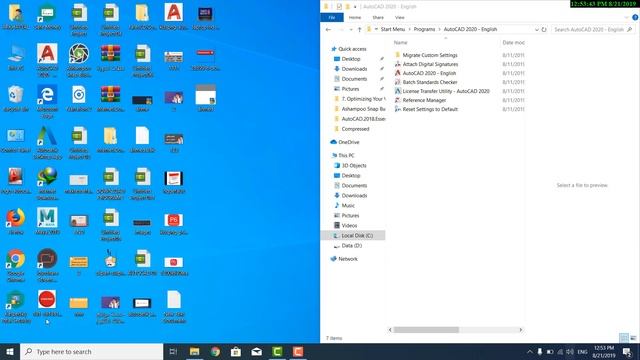Select Local Disk (C:) in navigation pane

pyautogui.click(x=353, y=236)
